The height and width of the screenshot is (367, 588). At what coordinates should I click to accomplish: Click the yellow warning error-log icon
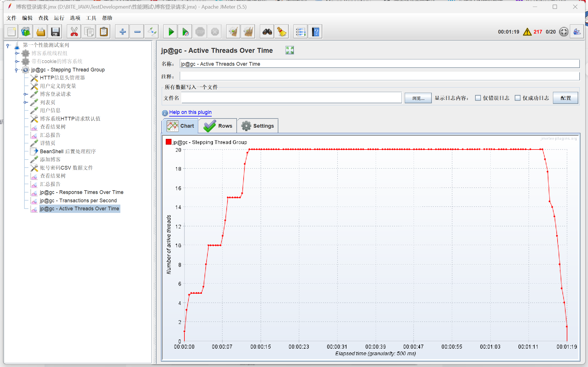(527, 32)
